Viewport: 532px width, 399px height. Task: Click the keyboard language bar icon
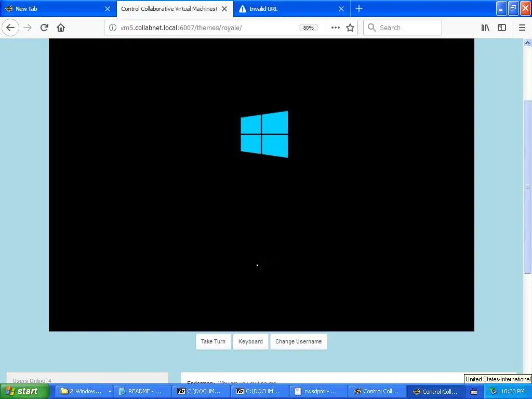pyautogui.click(x=474, y=392)
